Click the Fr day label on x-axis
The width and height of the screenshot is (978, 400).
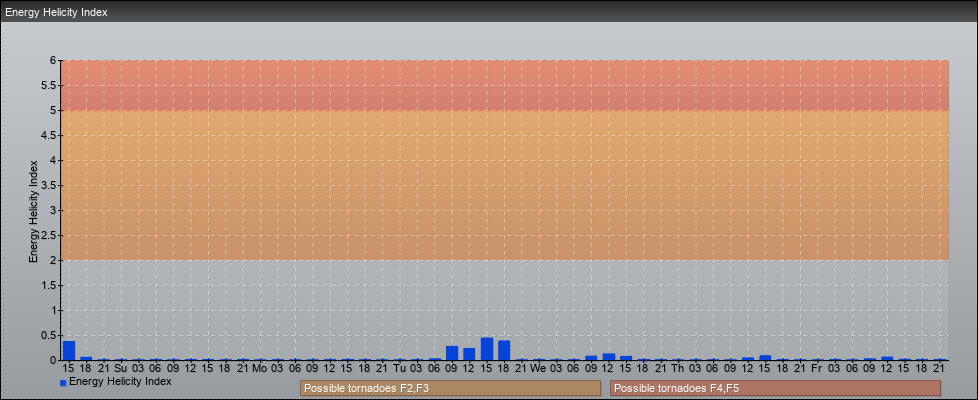click(817, 369)
